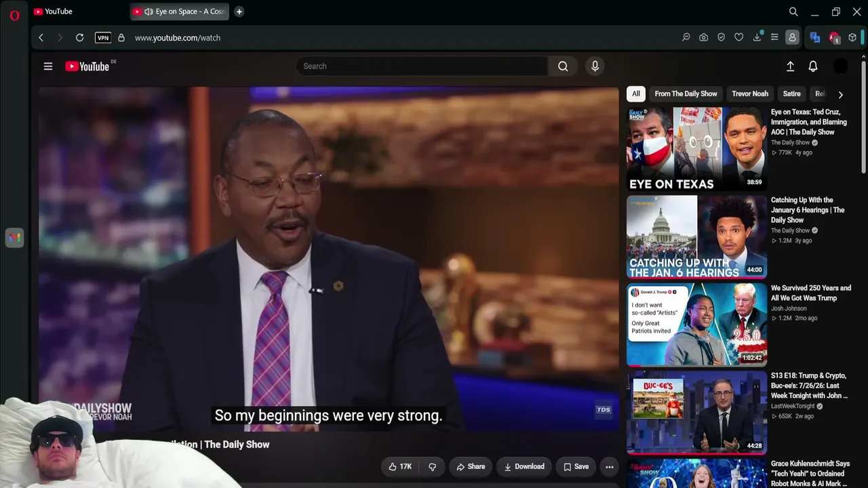Focus the address bar URL
Viewport: 868px width, 488px height.
[178, 38]
